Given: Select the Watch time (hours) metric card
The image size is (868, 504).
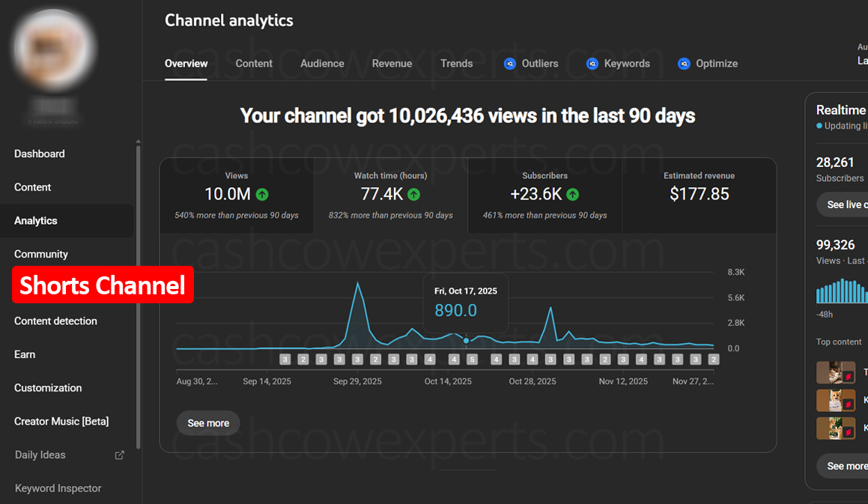Looking at the screenshot, I should pos(390,193).
